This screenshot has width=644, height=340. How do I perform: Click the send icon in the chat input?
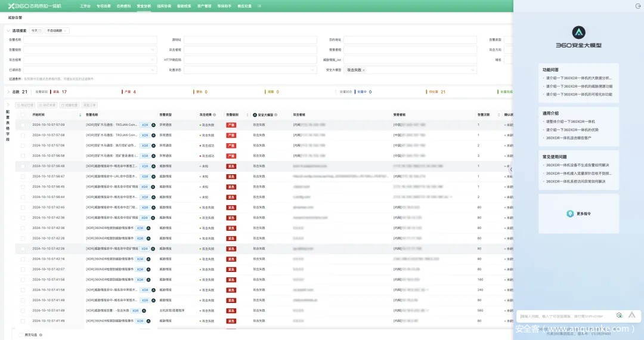631,315
